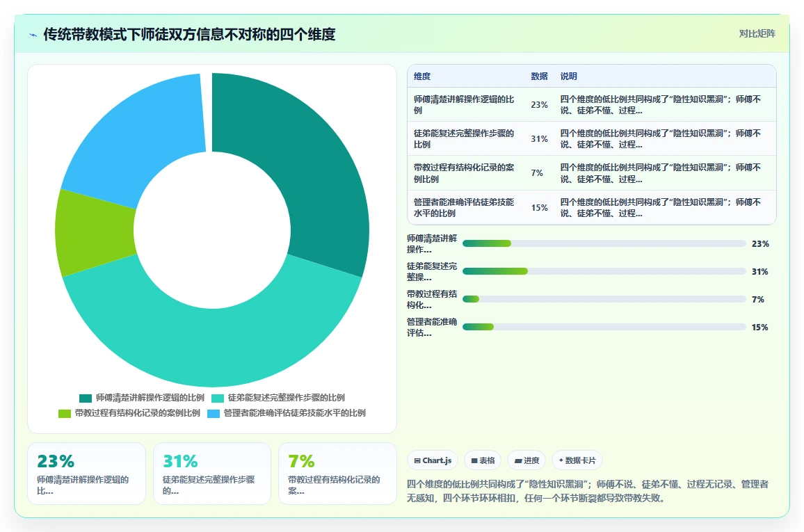Viewport: 804px width, 532px height.
Task: Click the 7% value in the table
Action: click(536, 173)
